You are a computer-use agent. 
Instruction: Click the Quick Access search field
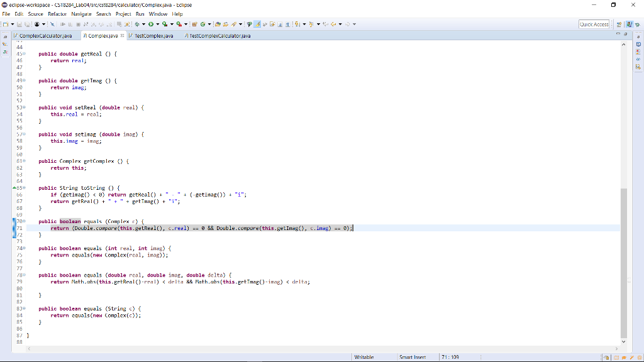[x=594, y=25]
